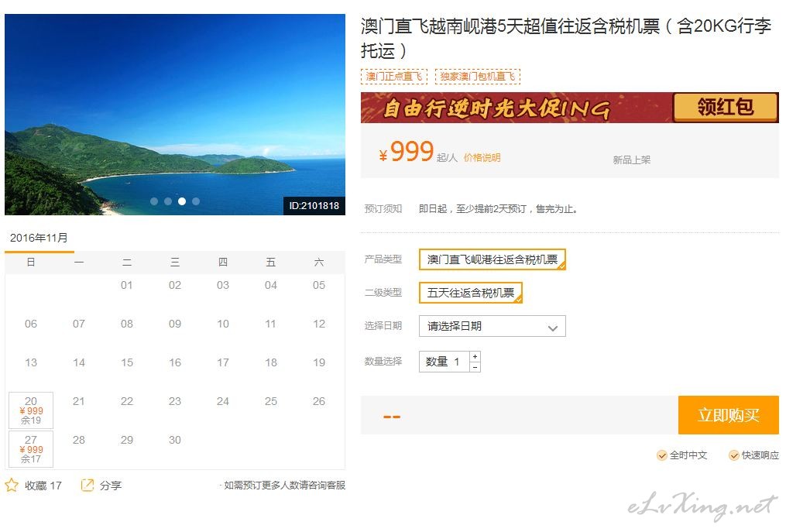Click the ID:2101818 label
This screenshot has height=532, width=786.
[x=314, y=205]
